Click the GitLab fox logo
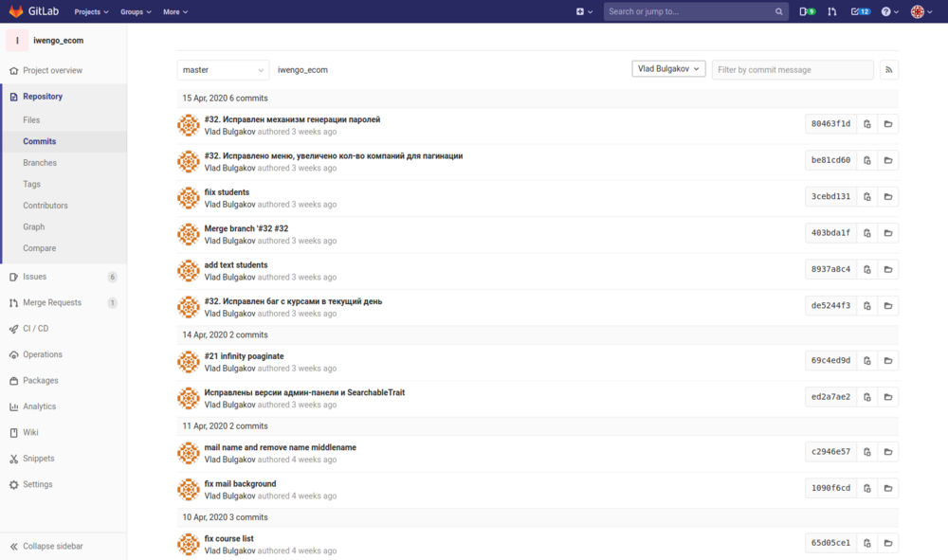Viewport: 948px width, 560px height. (16, 11)
